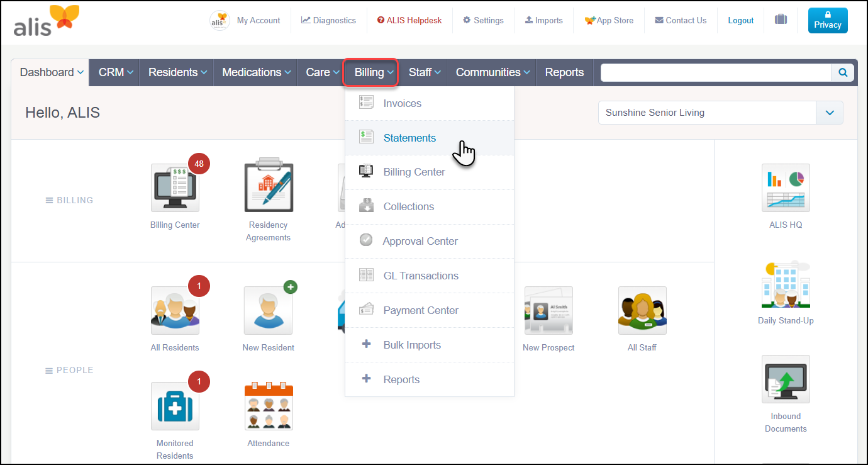Click the search magnifier button
The height and width of the screenshot is (465, 868).
843,72
